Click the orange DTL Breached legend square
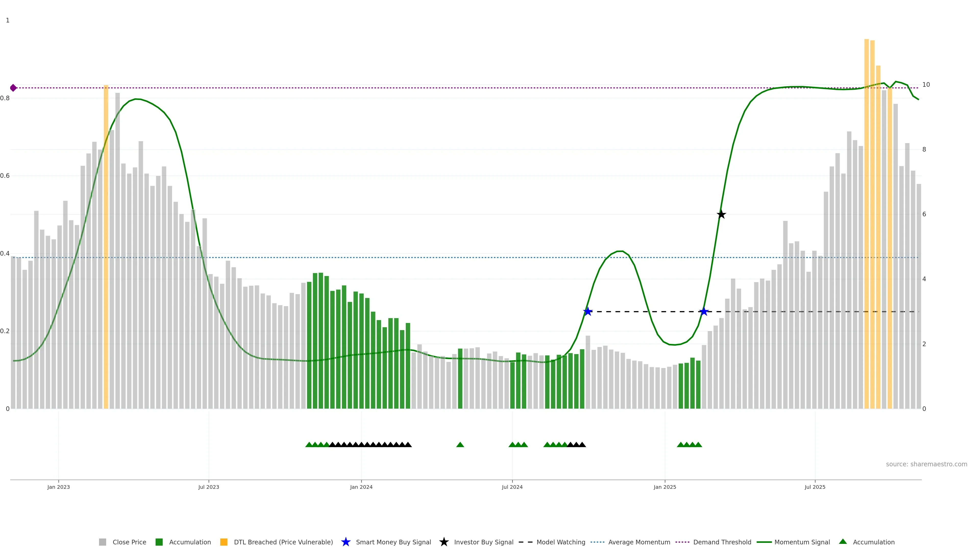This screenshot has height=551, width=980. point(224,542)
